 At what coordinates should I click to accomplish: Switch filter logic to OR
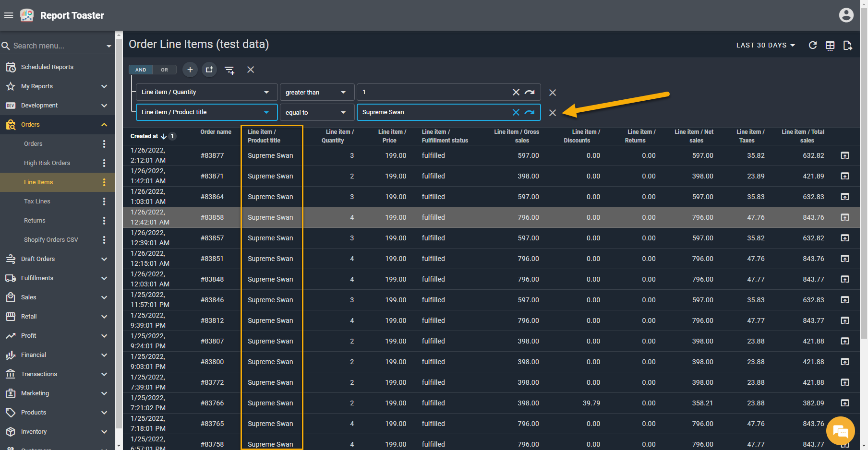tap(165, 70)
